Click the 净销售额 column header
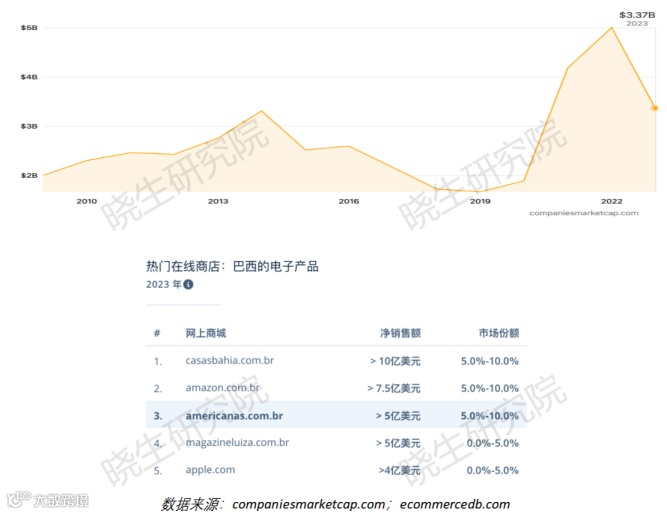This screenshot has width=667, height=514. (x=400, y=333)
